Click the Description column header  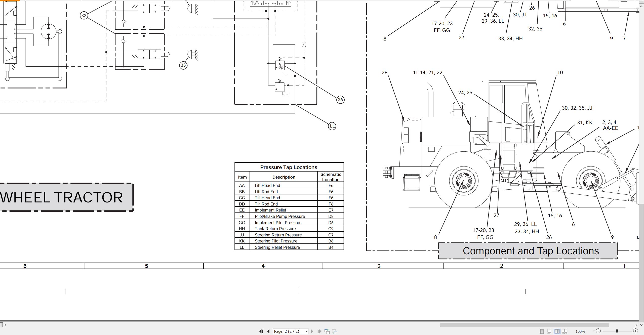[284, 177]
